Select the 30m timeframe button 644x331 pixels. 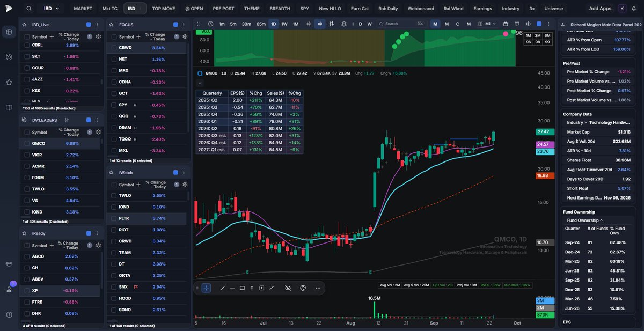(246, 24)
